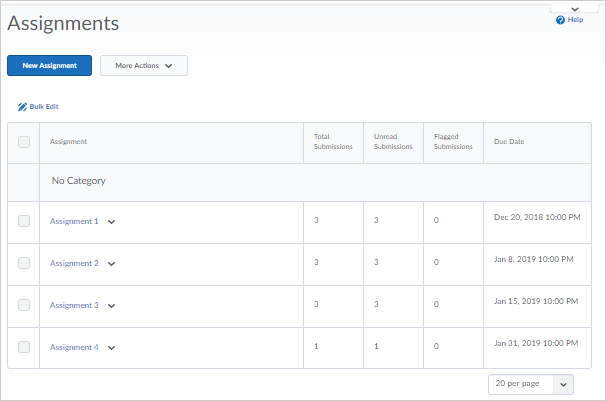This screenshot has width=606, height=401.
Task: Check the Assignment 2 checkbox
Action: [24, 263]
